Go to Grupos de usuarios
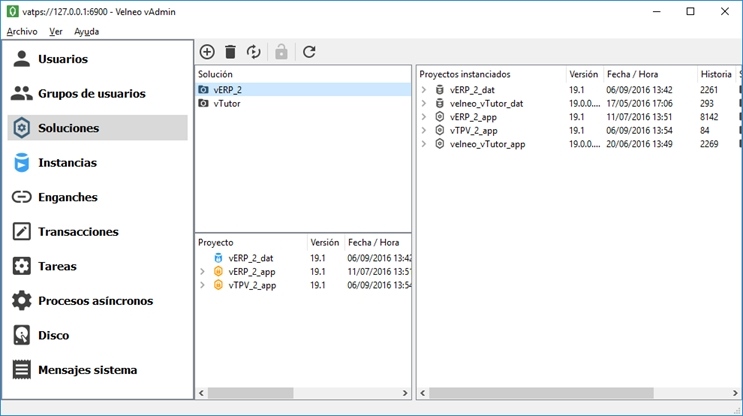The image size is (743, 416). point(91,94)
